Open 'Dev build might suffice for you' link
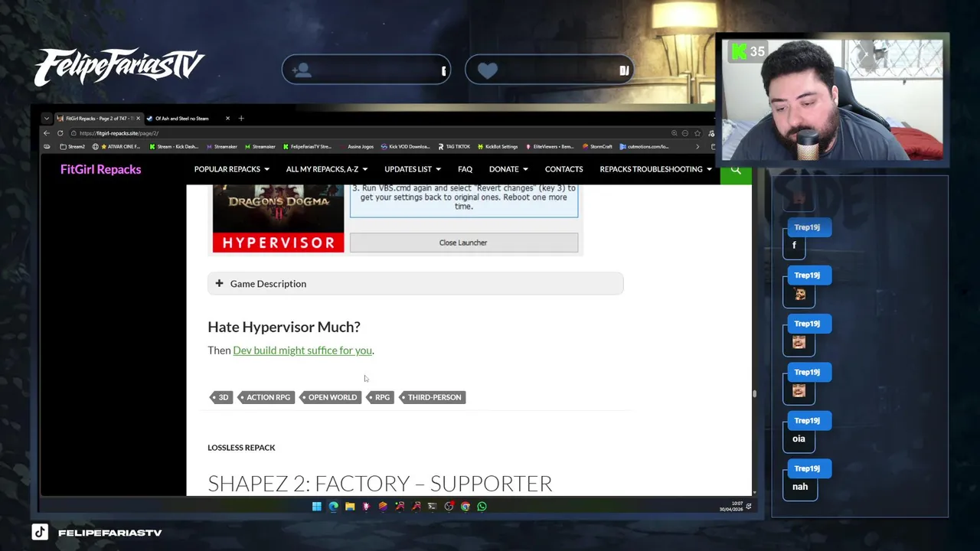This screenshot has width=980, height=551. pos(302,350)
